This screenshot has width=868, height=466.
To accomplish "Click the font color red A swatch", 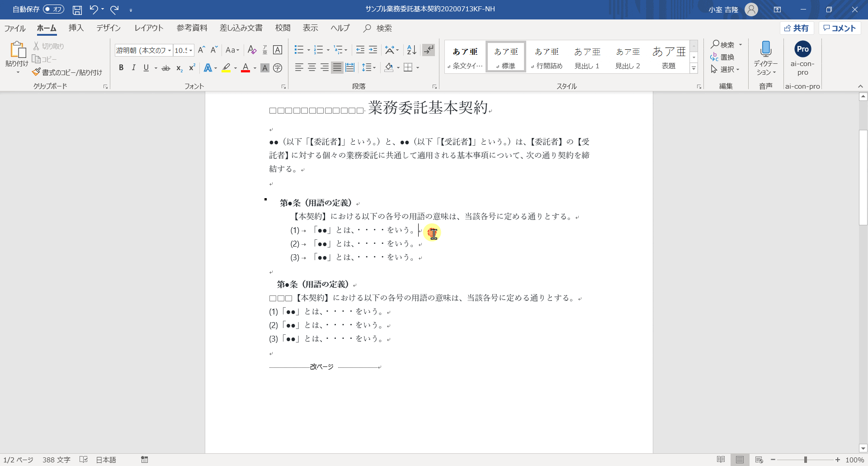I will pos(245,68).
